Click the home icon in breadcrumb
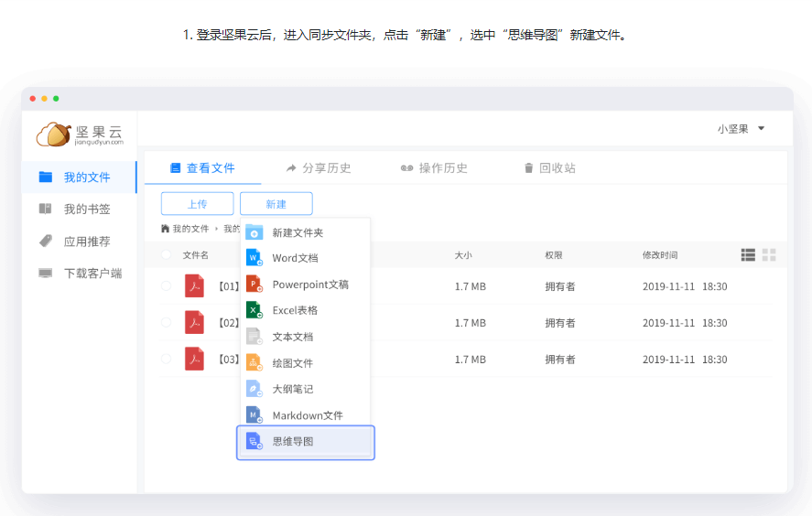The image size is (812, 516). click(165, 228)
